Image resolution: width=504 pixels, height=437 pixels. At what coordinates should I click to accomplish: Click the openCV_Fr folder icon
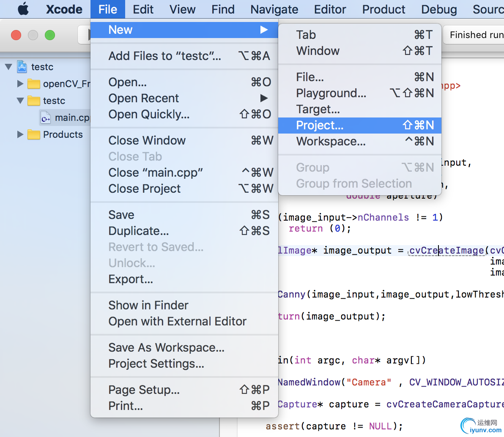click(x=34, y=84)
